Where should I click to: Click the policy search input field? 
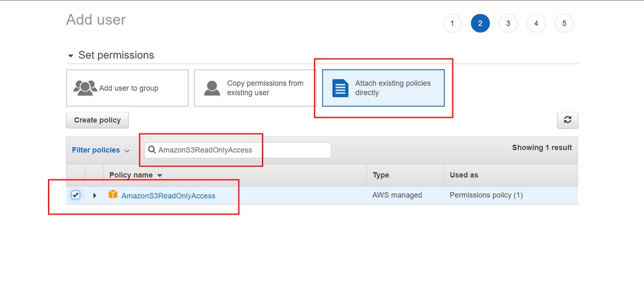pos(240,150)
